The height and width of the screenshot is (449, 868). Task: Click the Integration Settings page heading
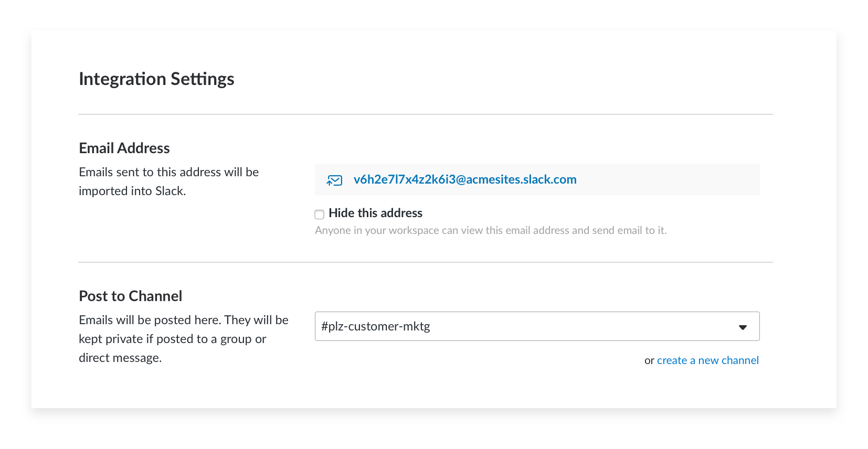tap(156, 79)
